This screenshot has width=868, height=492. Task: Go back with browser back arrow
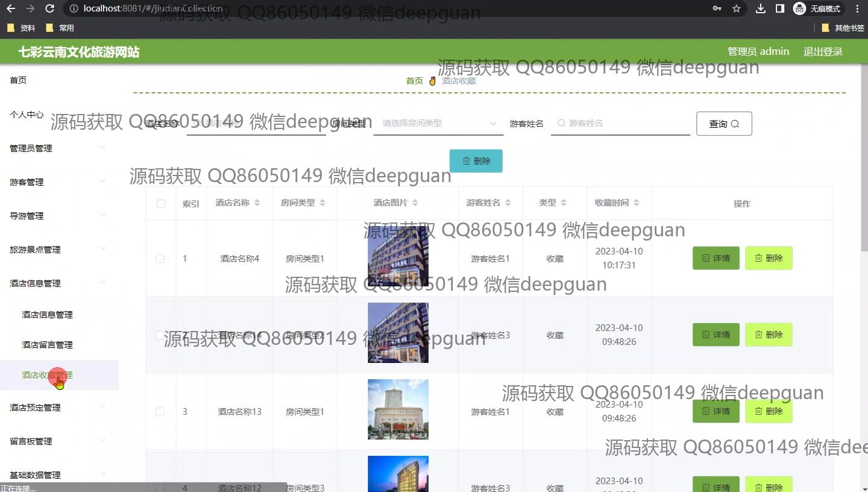tap(11, 8)
